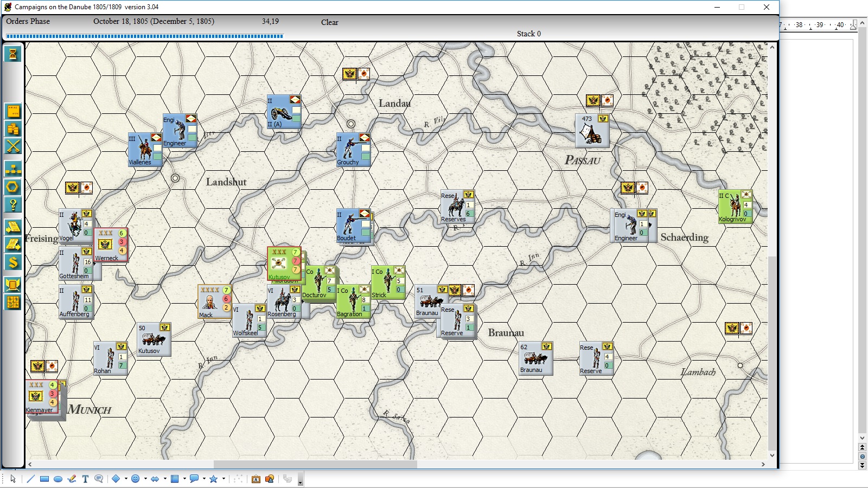The height and width of the screenshot is (488, 868).
Task: Click the hourglass end-phase icon
Action: pyautogui.click(x=13, y=54)
